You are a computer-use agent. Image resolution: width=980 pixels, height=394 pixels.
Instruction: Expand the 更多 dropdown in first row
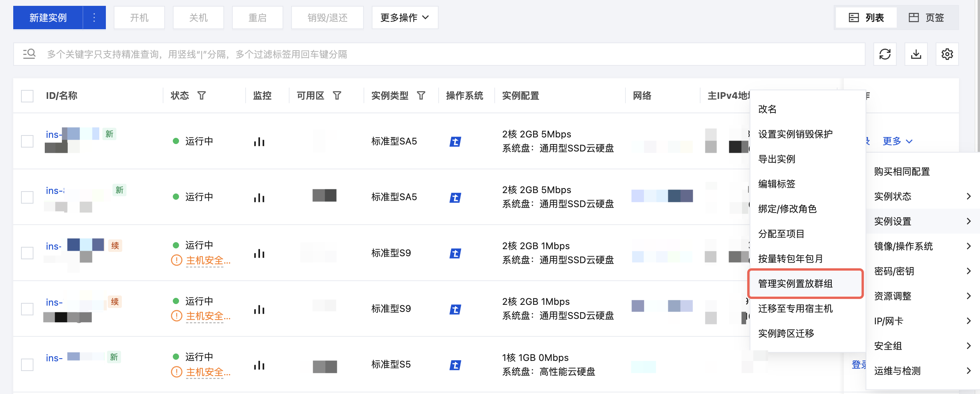click(897, 141)
